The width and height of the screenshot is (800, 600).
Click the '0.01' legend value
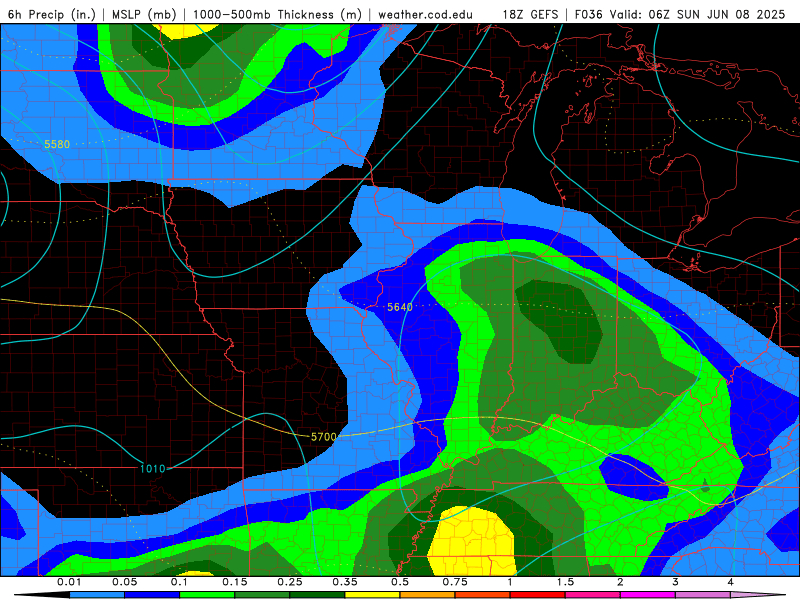pyautogui.click(x=69, y=582)
